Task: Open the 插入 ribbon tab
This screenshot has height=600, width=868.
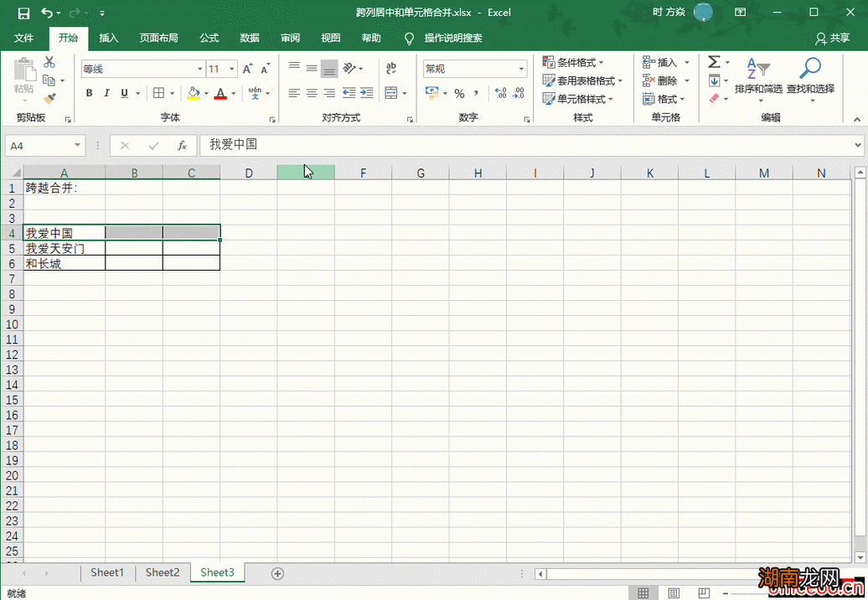Action: tap(109, 38)
